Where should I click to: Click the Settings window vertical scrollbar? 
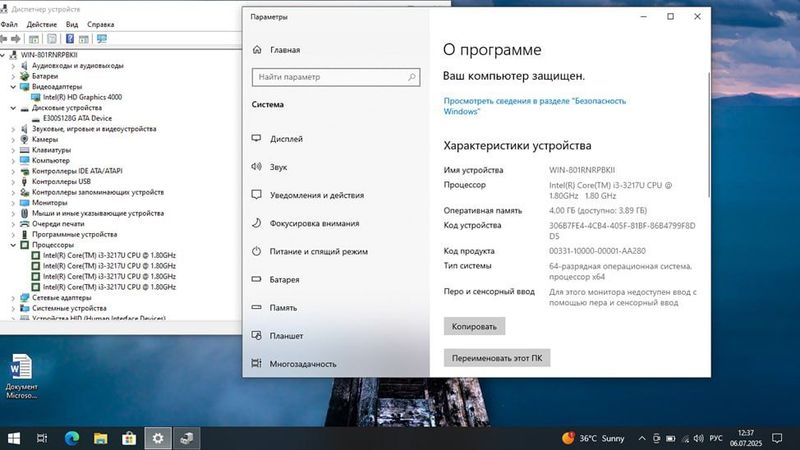coord(709,135)
